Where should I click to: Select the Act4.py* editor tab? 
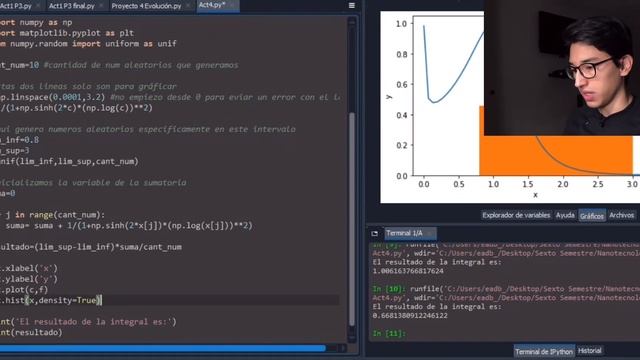(212, 5)
